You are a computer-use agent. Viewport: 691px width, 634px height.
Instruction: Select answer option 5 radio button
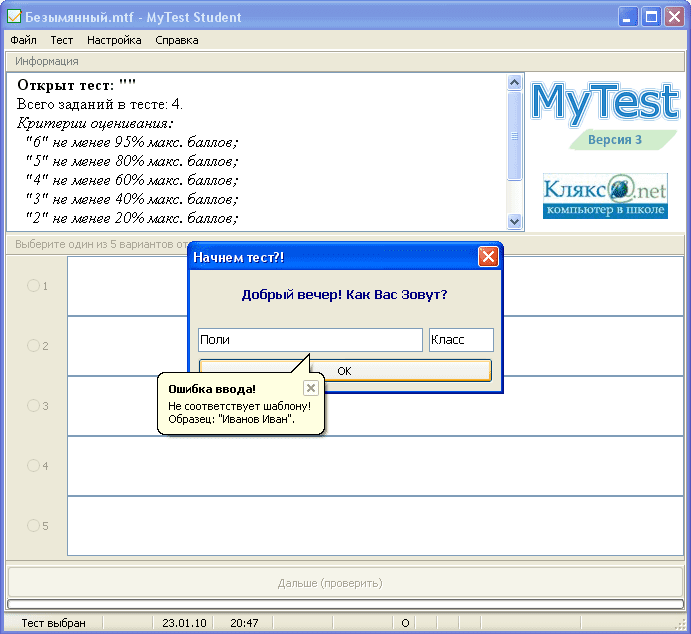(33, 525)
